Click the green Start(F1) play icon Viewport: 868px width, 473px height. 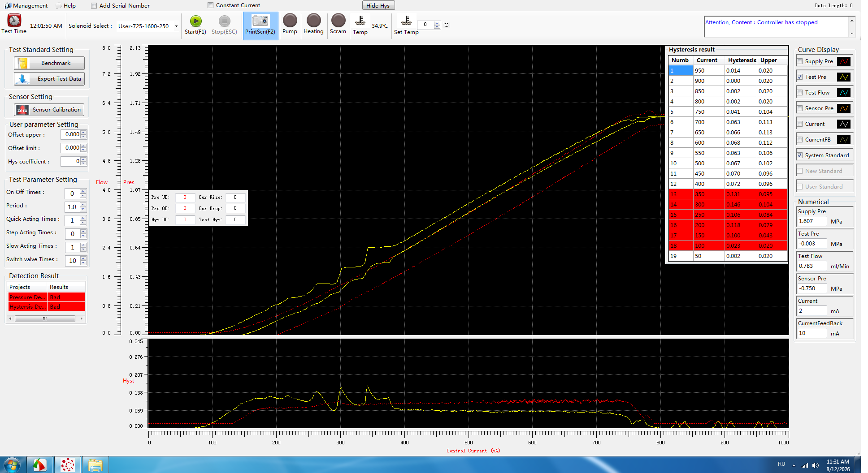(196, 21)
